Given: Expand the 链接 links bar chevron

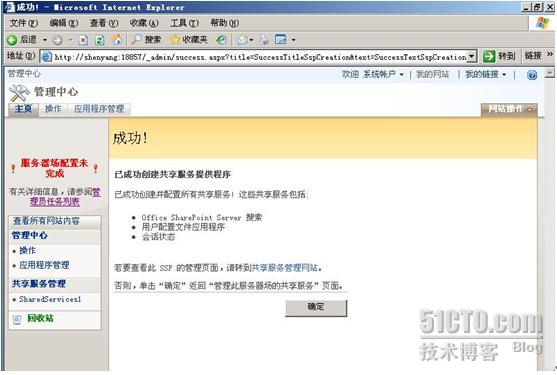Looking at the screenshot, I should 550,54.
